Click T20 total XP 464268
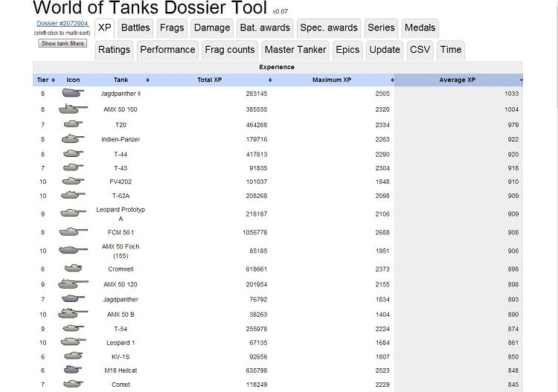Screen dimensions: 558x392 click(256, 125)
